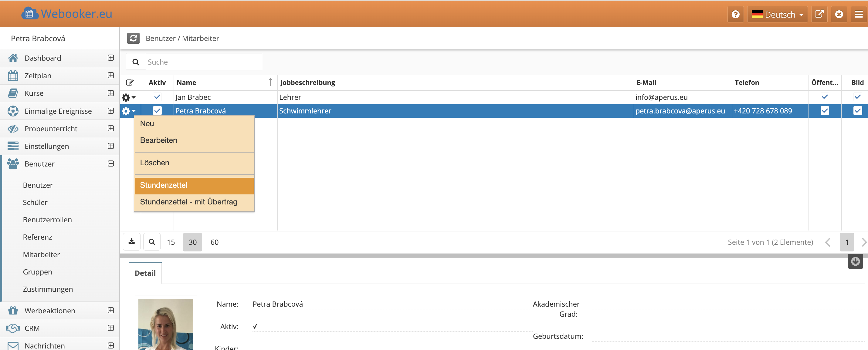Open the Schüler sidebar link
The image size is (868, 350).
[x=35, y=203]
